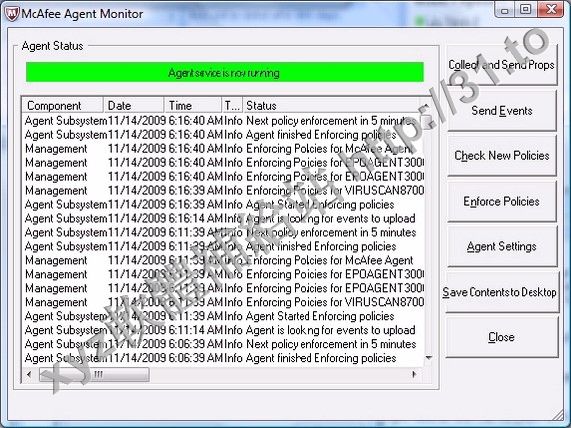Sort log by Date column header
This screenshot has height=428, width=571.
(133, 106)
